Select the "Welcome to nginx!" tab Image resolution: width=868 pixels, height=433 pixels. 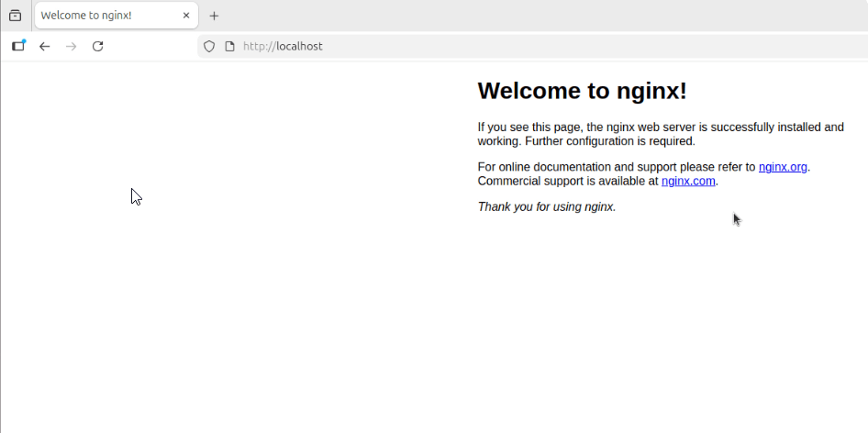(x=101, y=16)
